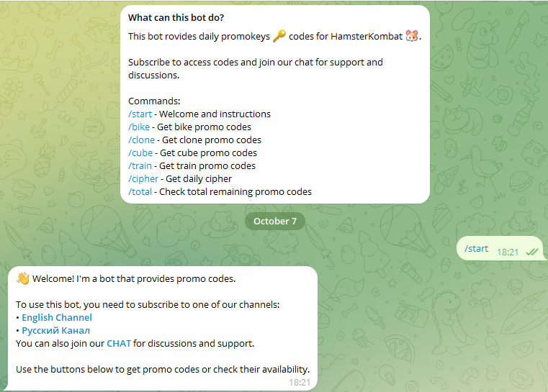This screenshot has width=548, height=392.
Task: Click the /start command link in bot description
Action: coord(140,114)
